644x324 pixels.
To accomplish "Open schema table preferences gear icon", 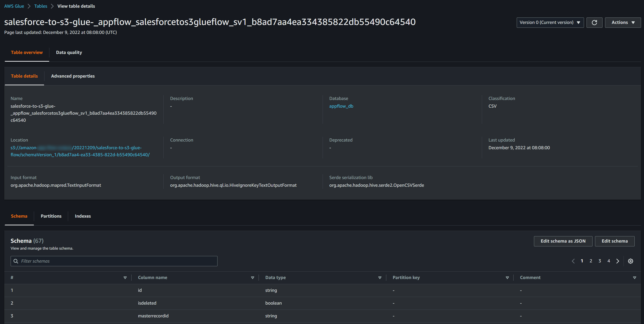I will tap(630, 261).
